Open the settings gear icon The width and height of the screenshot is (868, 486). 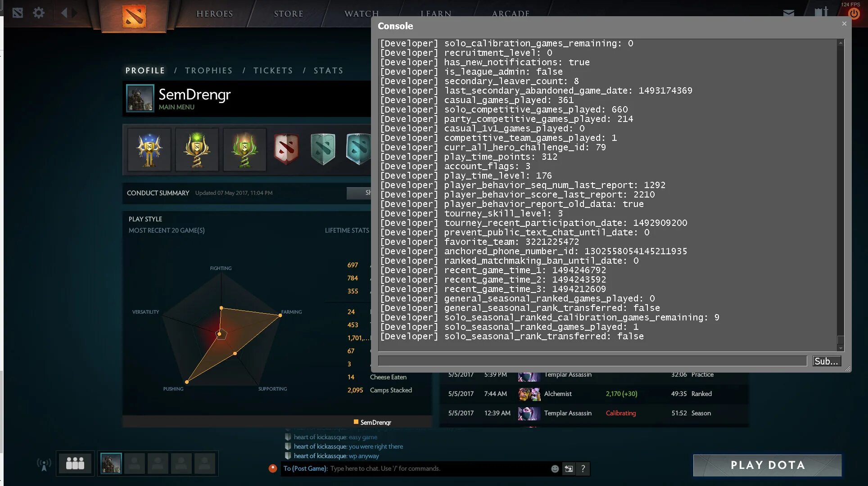[39, 13]
